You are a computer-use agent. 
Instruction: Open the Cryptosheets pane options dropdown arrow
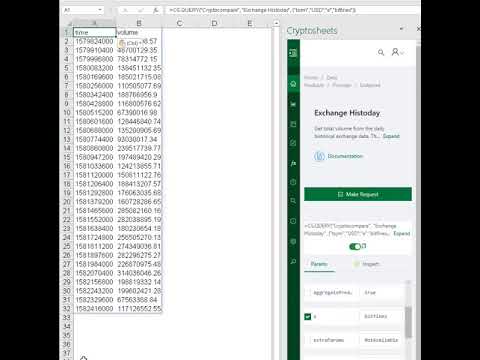[x=402, y=29]
